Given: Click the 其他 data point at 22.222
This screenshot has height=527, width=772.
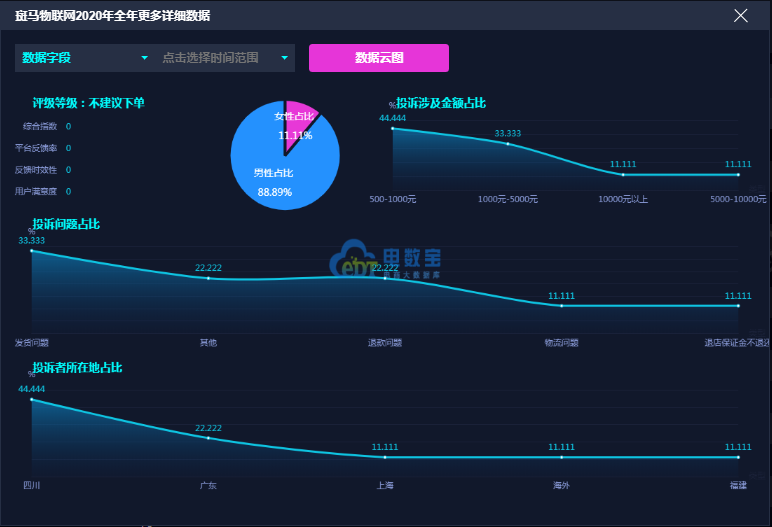Looking at the screenshot, I should coord(208,278).
